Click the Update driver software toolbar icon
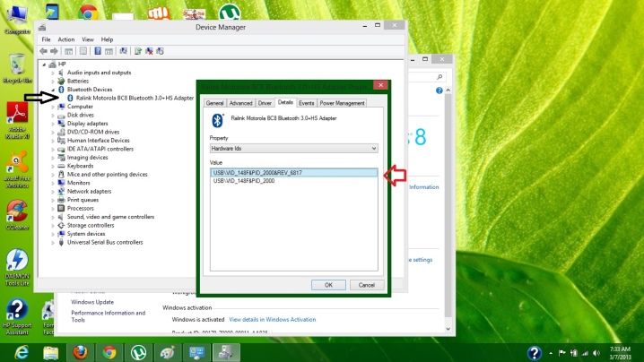 [x=138, y=51]
